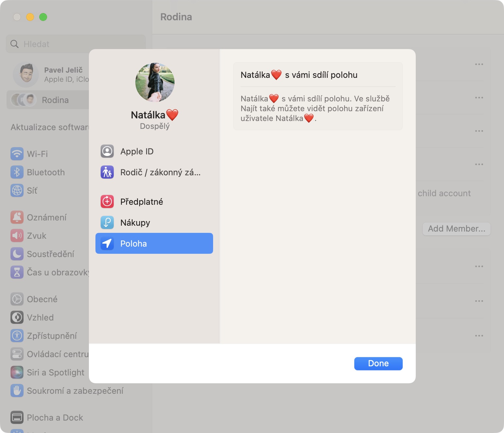504x433 pixels.
Task: Click the red subscriptions icon
Action: pyautogui.click(x=107, y=202)
